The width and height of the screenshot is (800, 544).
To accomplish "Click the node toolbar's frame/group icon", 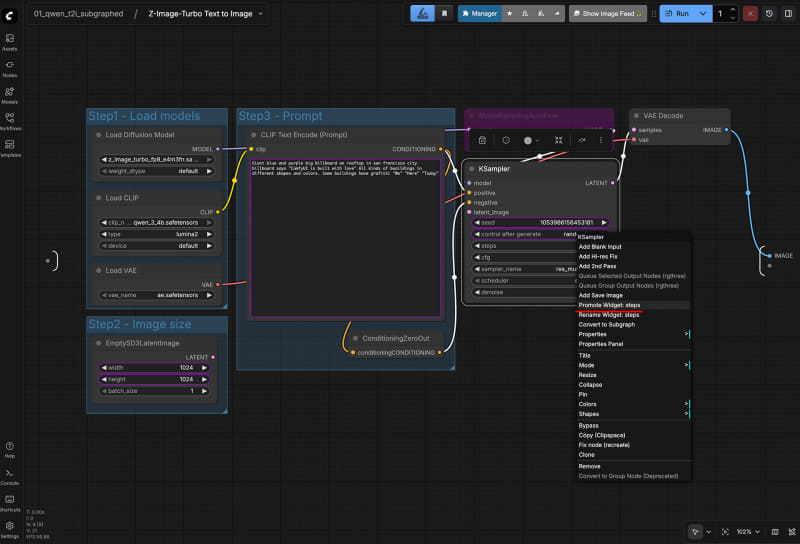I will [482, 140].
